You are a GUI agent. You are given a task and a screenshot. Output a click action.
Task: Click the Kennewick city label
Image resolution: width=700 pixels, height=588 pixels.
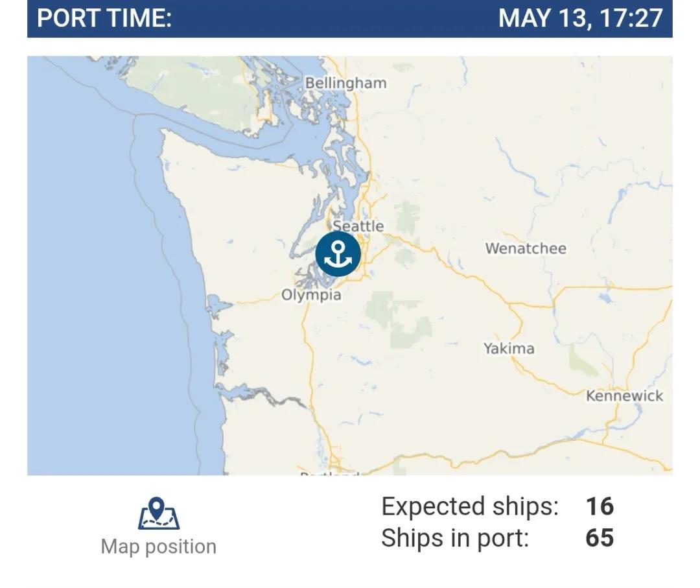click(625, 395)
